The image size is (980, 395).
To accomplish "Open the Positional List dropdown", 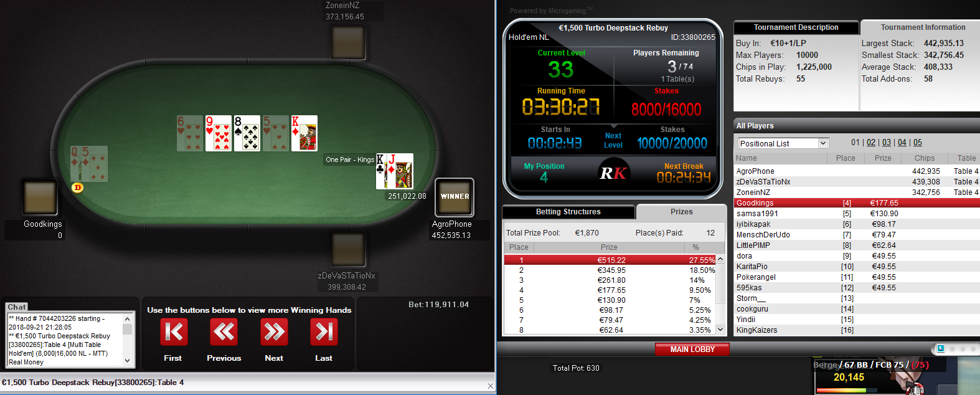I will pyautogui.click(x=783, y=143).
